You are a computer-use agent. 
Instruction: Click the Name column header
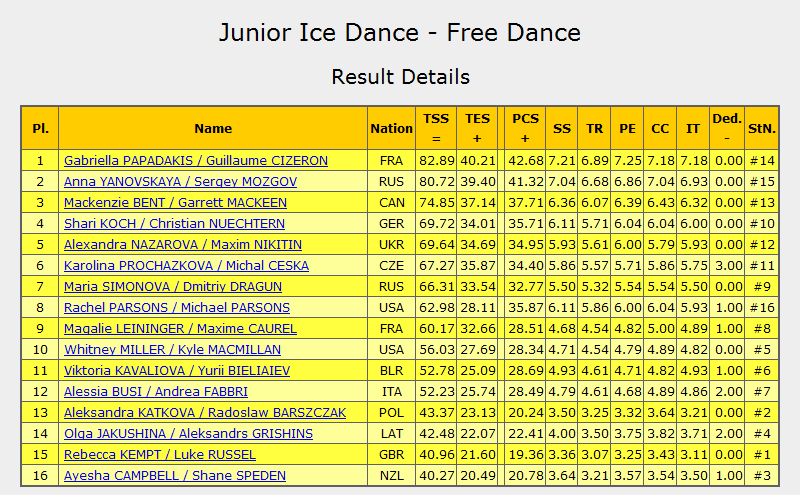[213, 128]
